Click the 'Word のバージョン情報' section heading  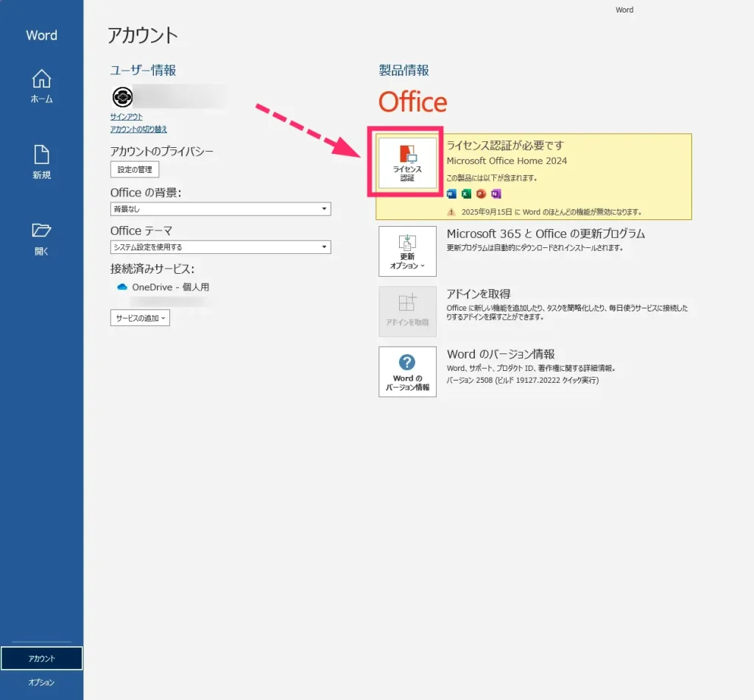pyautogui.click(x=501, y=354)
